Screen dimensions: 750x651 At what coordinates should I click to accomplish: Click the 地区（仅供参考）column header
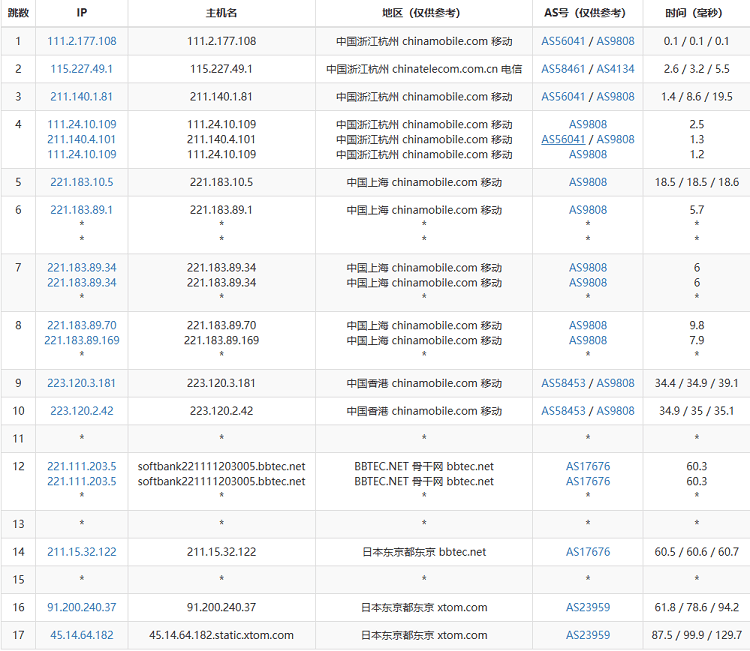click(424, 13)
